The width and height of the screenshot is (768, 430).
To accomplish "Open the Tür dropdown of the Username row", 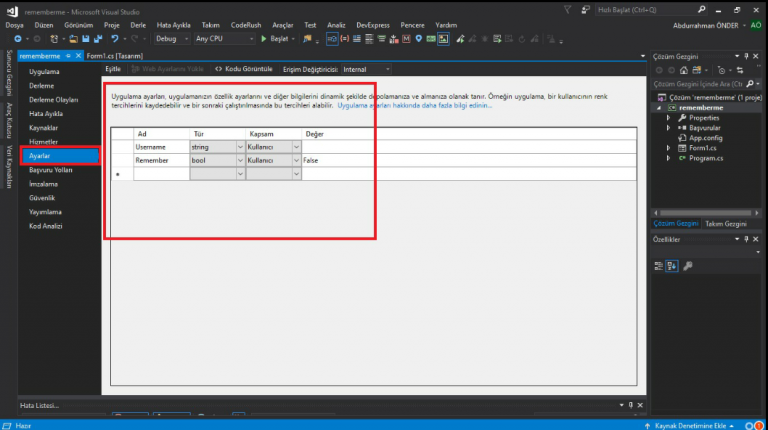I will [x=240, y=147].
